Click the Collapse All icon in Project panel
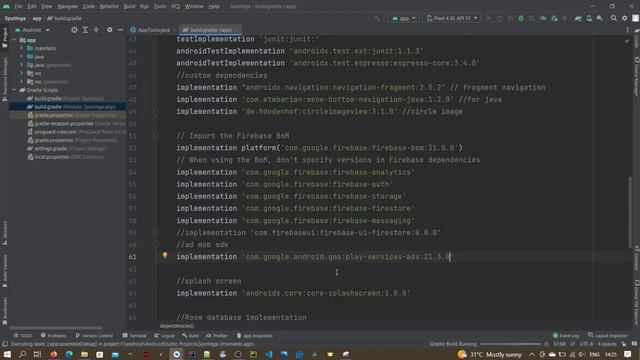 [96, 30]
